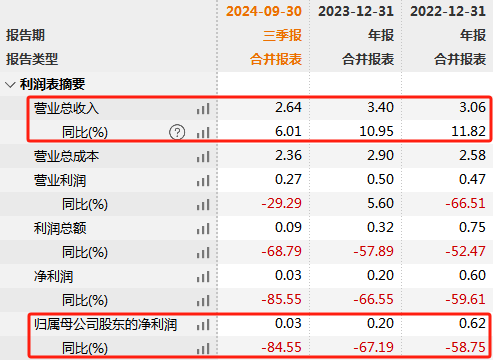Image resolution: width=493 pixels, height=360 pixels.
Task: Click the 利润总额 同比(%) chart icon
Action: (x=203, y=253)
